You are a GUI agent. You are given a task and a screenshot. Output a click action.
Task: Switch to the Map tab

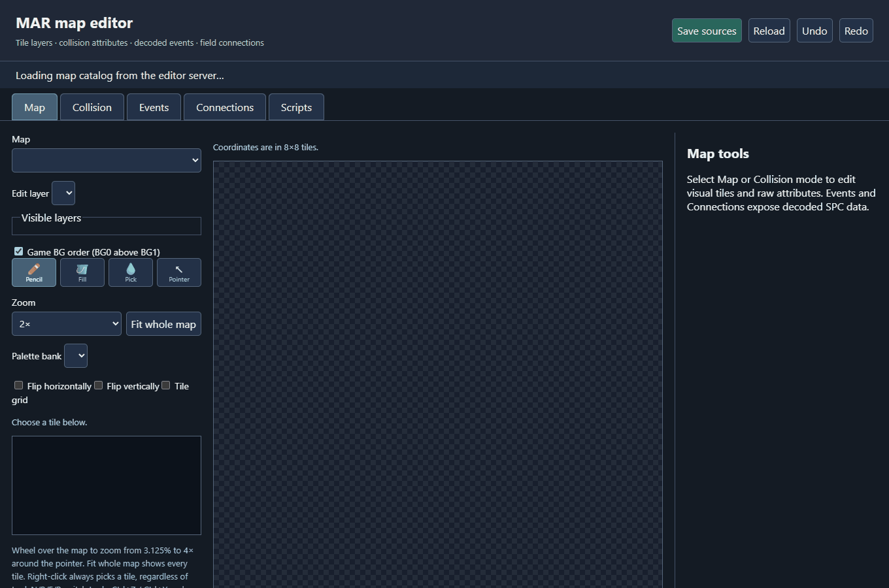pyautogui.click(x=35, y=107)
